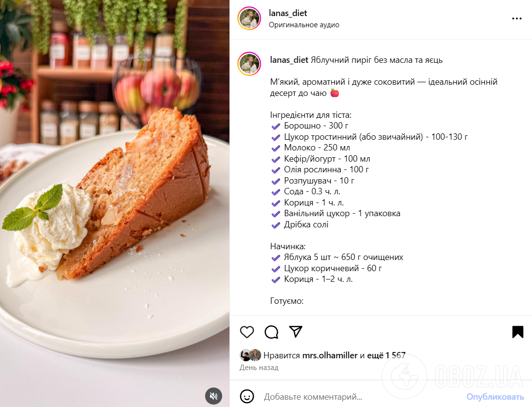The height and width of the screenshot is (407, 532).
Task: Click the День назад timestamp
Action: [259, 368]
